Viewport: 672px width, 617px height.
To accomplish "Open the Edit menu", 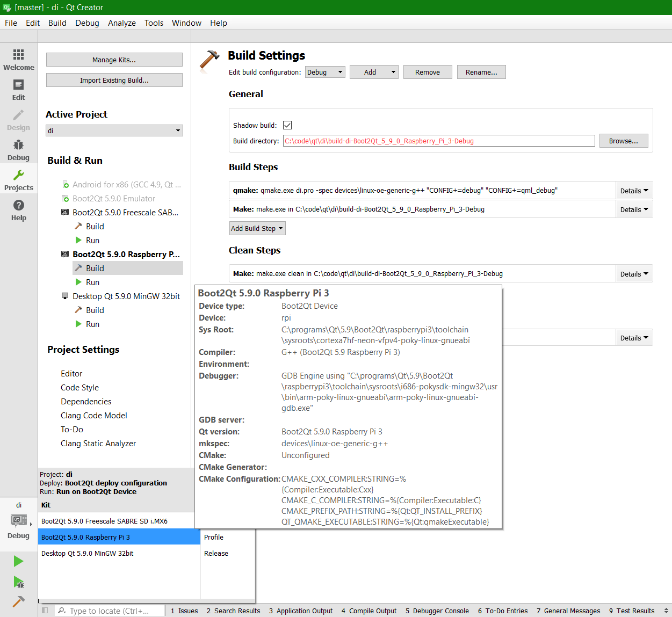I will point(33,23).
